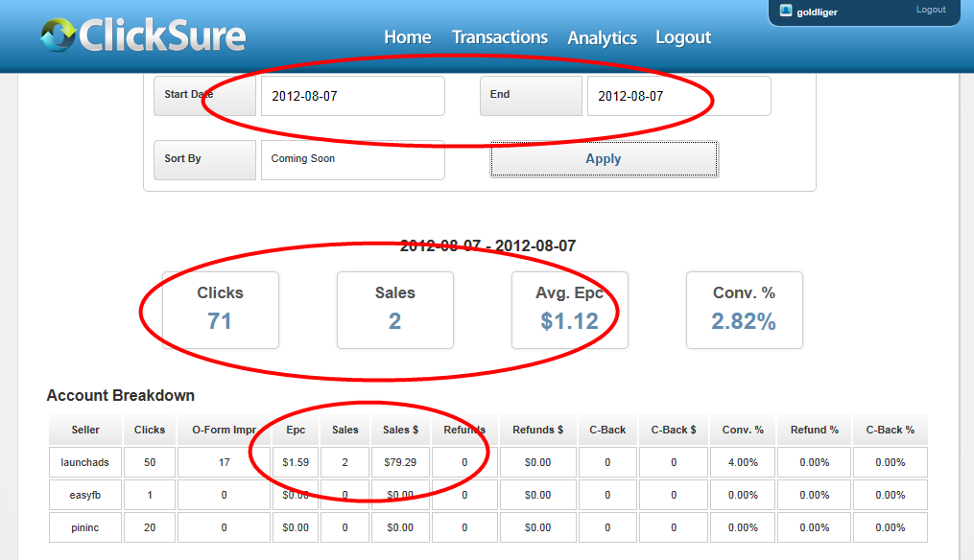Open the Transactions menu item
The image size is (974, 560).
click(x=499, y=37)
